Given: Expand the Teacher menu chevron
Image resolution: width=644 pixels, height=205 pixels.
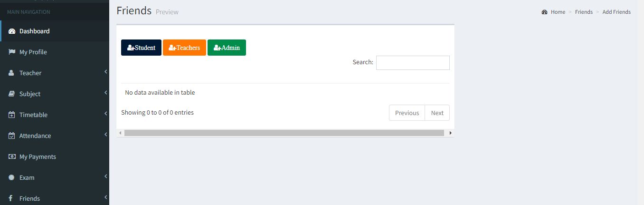Looking at the screenshot, I should click(105, 72).
